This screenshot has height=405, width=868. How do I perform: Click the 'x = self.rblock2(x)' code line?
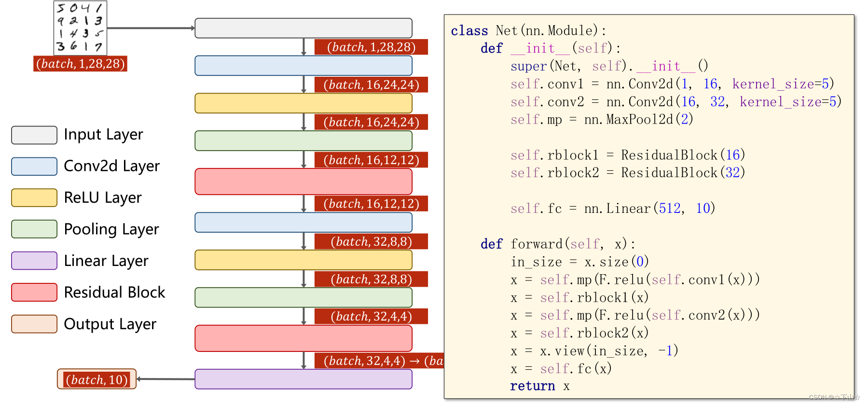point(580,333)
